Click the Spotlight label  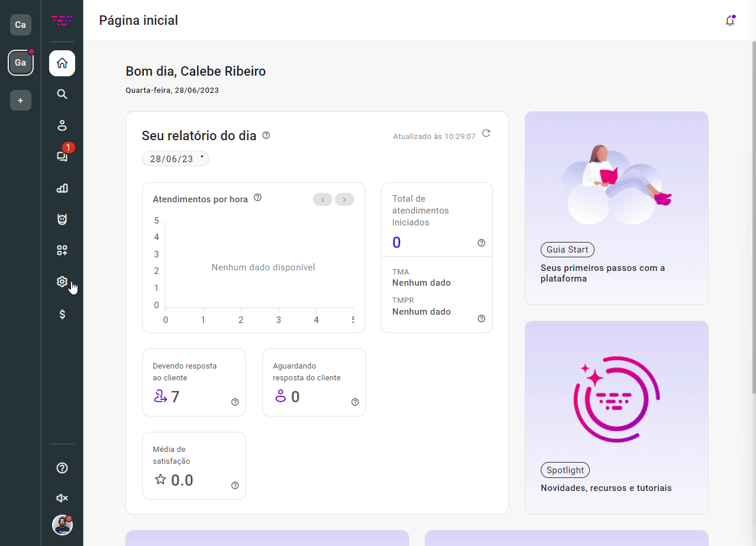(x=565, y=470)
